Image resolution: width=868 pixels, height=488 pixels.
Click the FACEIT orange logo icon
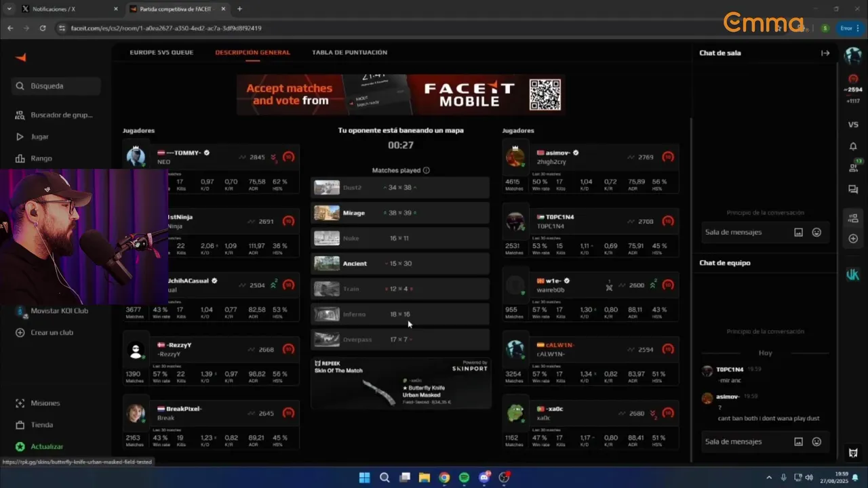(x=20, y=58)
